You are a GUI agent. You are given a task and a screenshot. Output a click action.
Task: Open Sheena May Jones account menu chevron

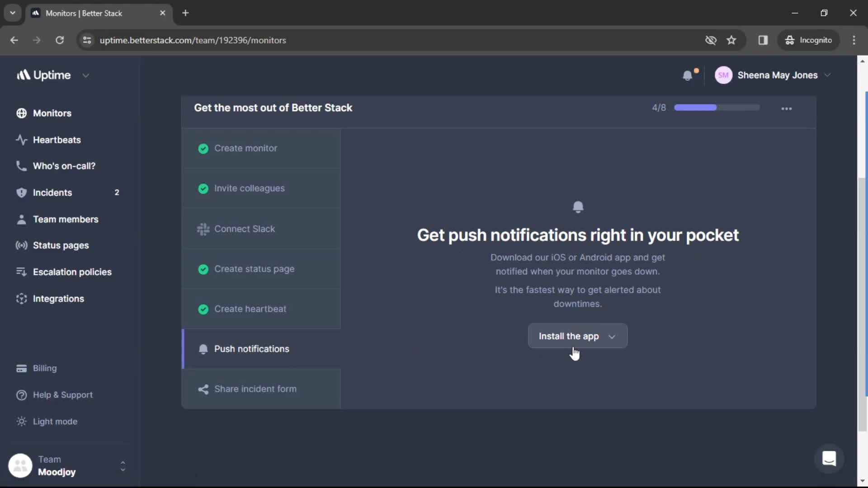(x=827, y=75)
